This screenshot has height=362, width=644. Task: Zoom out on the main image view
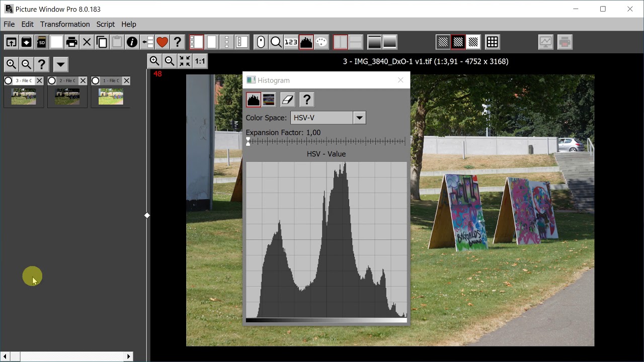170,61
